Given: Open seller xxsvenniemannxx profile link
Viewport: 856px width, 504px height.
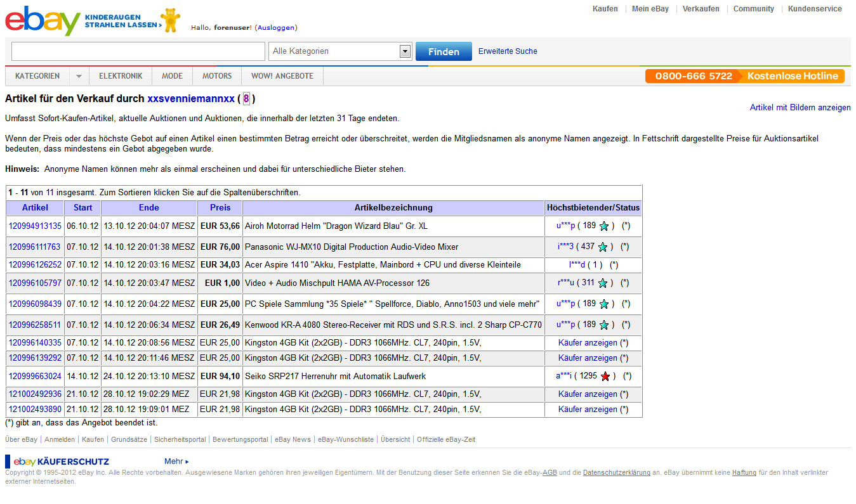Looking at the screenshot, I should pos(191,99).
